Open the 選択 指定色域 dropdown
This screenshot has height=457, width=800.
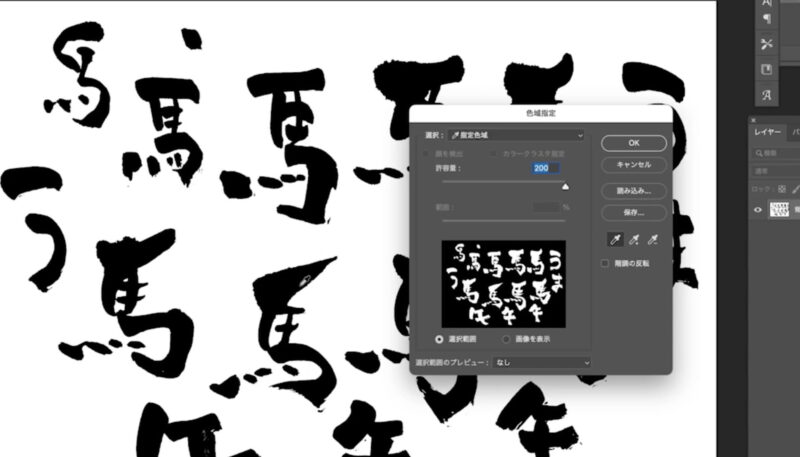pyautogui.click(x=516, y=135)
